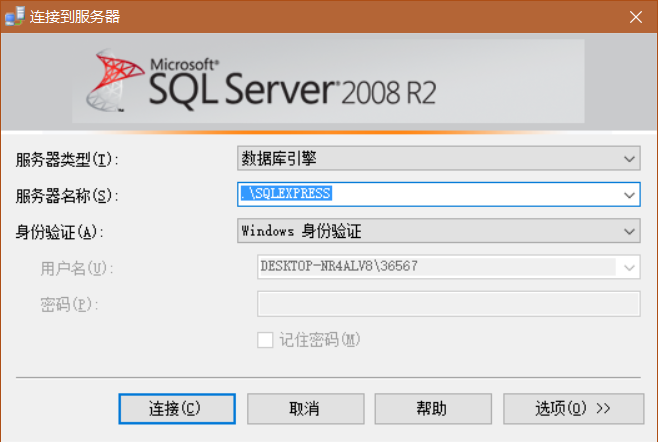Open the 身份验证 dropdown arrow
This screenshot has width=658, height=442.
[629, 231]
